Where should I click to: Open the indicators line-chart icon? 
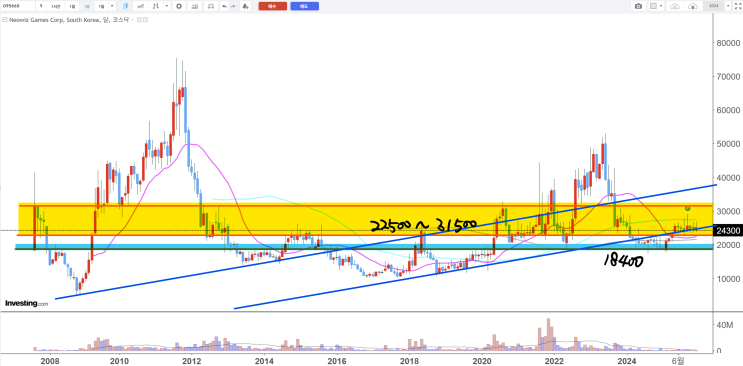click(141, 6)
